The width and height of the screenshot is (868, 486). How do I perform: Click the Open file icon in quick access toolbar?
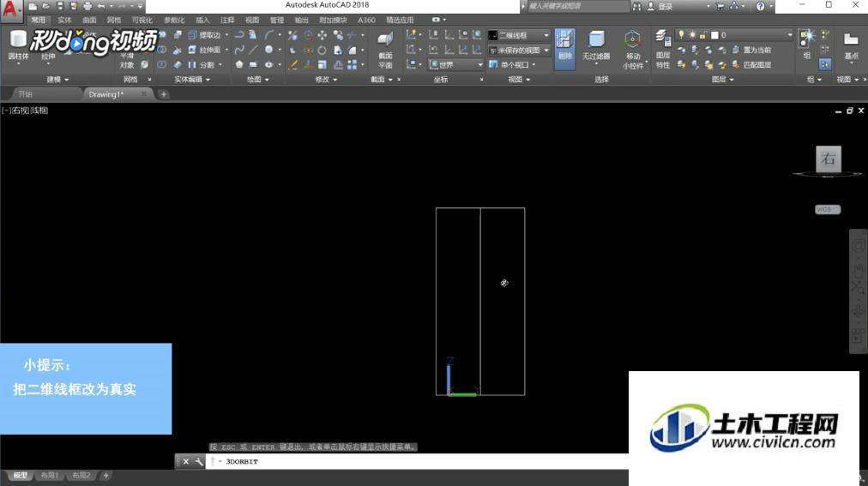[x=46, y=6]
